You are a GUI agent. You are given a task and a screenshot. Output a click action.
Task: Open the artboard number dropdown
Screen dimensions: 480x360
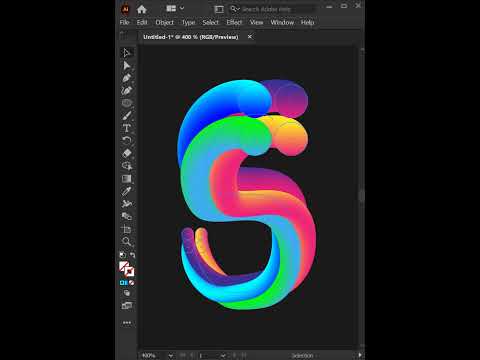point(223,356)
